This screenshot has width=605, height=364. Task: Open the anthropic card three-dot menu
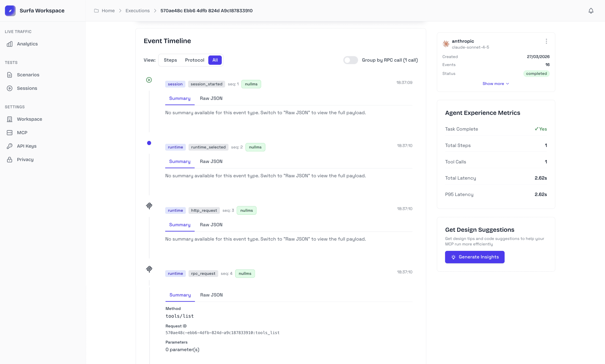[x=546, y=41]
